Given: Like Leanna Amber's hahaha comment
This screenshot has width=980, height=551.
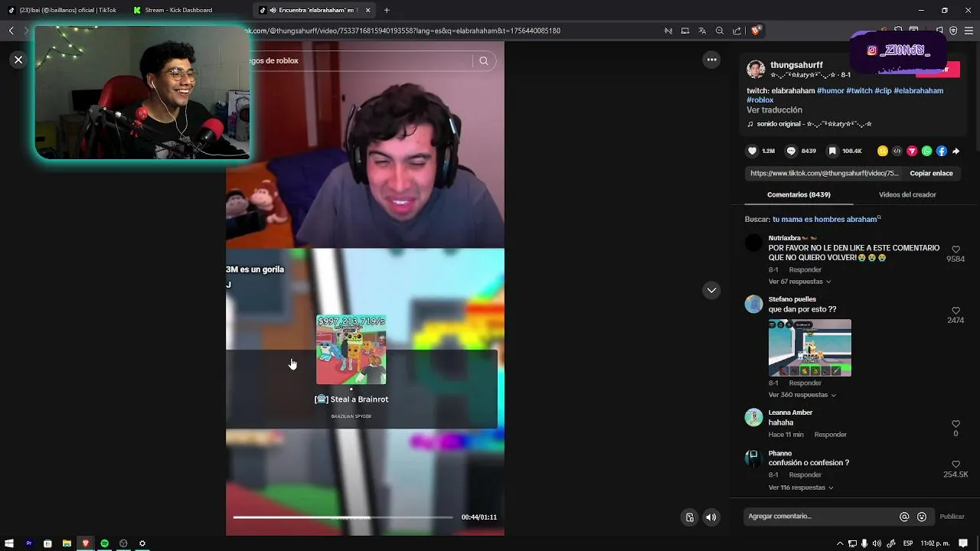Looking at the screenshot, I should (955, 424).
